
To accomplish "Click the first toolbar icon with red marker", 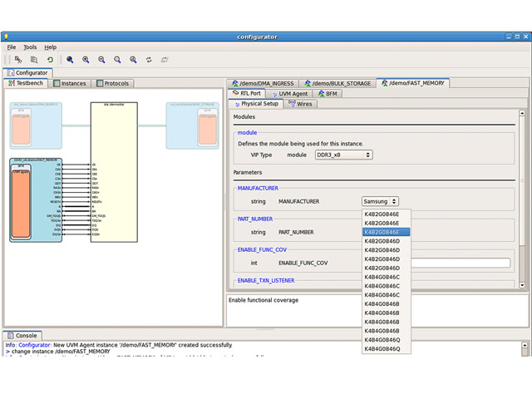I will click(x=18, y=60).
